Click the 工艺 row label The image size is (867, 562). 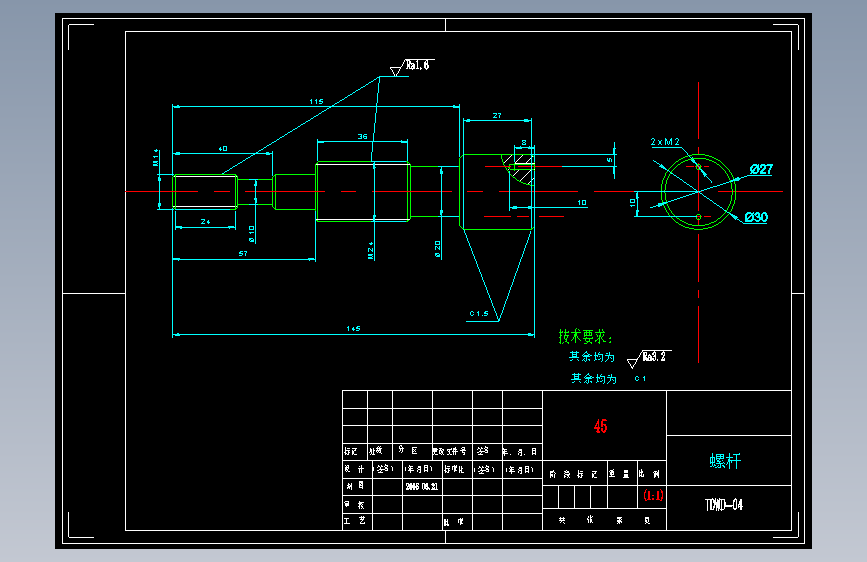click(355, 521)
